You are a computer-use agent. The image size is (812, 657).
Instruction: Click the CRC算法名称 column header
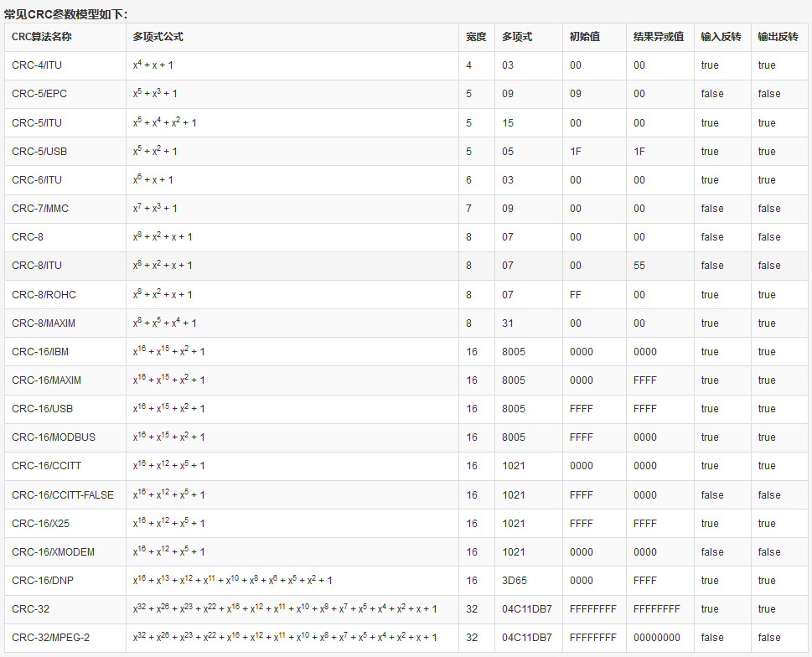[42, 37]
